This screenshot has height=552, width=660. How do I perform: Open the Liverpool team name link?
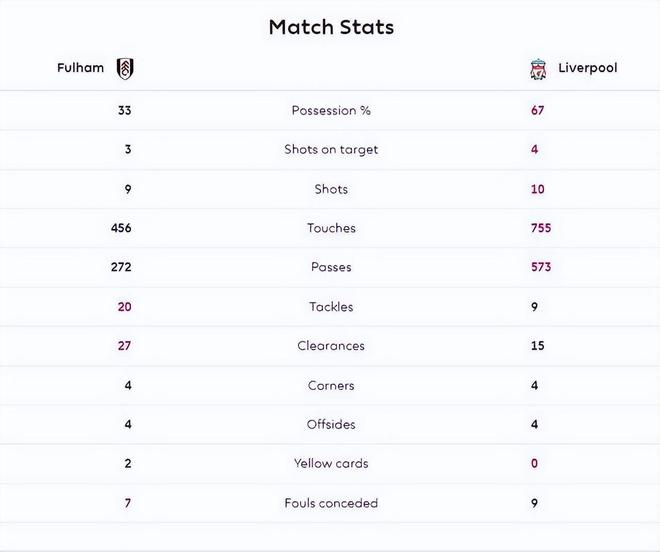pos(588,68)
